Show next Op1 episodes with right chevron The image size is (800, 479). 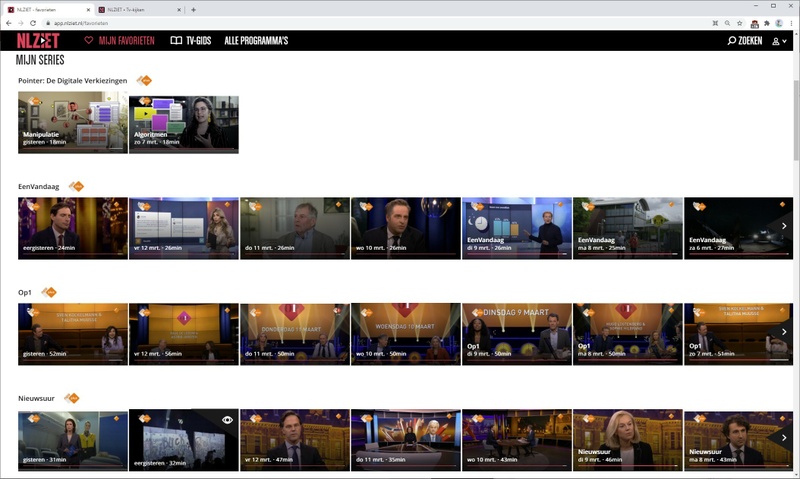click(784, 332)
